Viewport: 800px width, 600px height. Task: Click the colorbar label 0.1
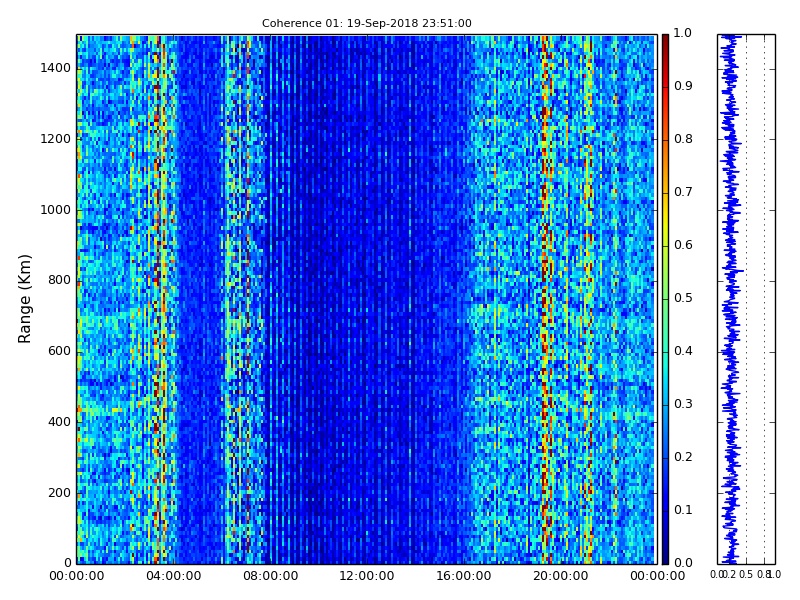pos(683,510)
